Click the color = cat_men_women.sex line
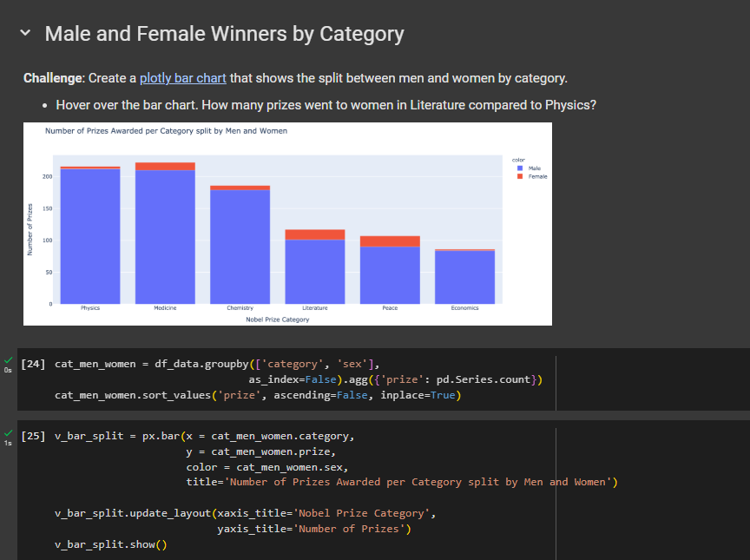 point(266,467)
